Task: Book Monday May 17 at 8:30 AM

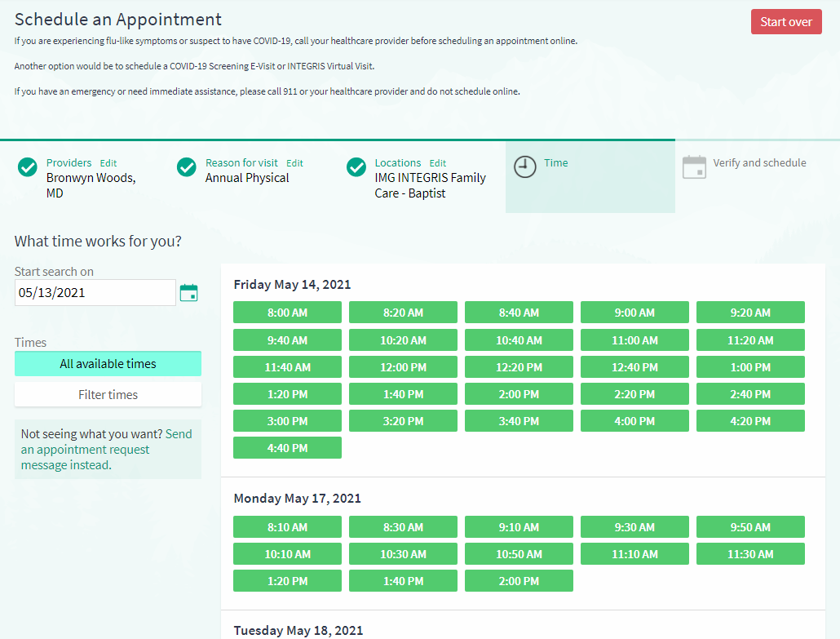Action: pyautogui.click(x=403, y=527)
